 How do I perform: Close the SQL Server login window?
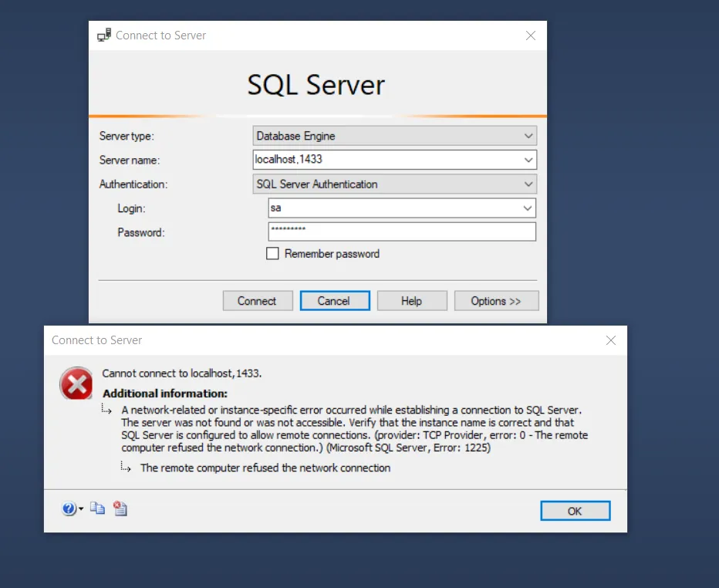pos(531,35)
